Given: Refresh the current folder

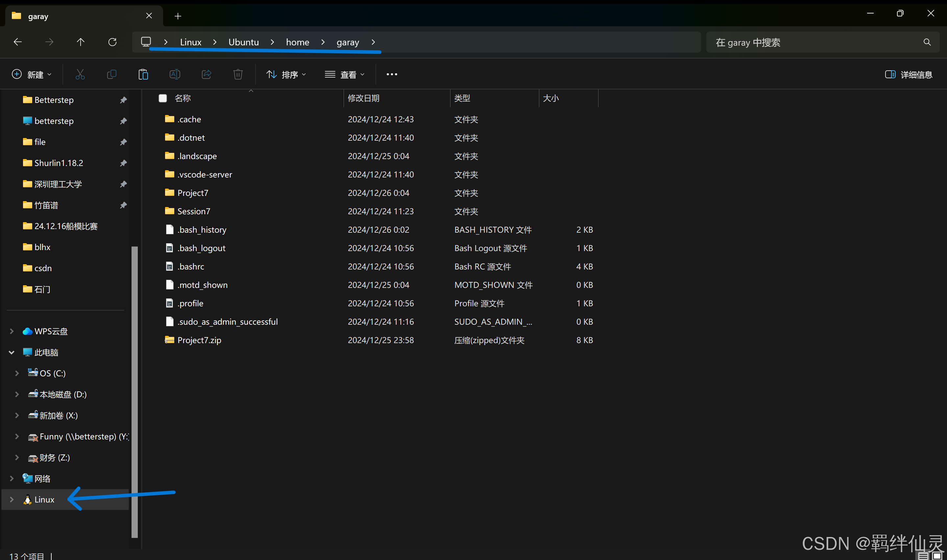Looking at the screenshot, I should (x=112, y=42).
